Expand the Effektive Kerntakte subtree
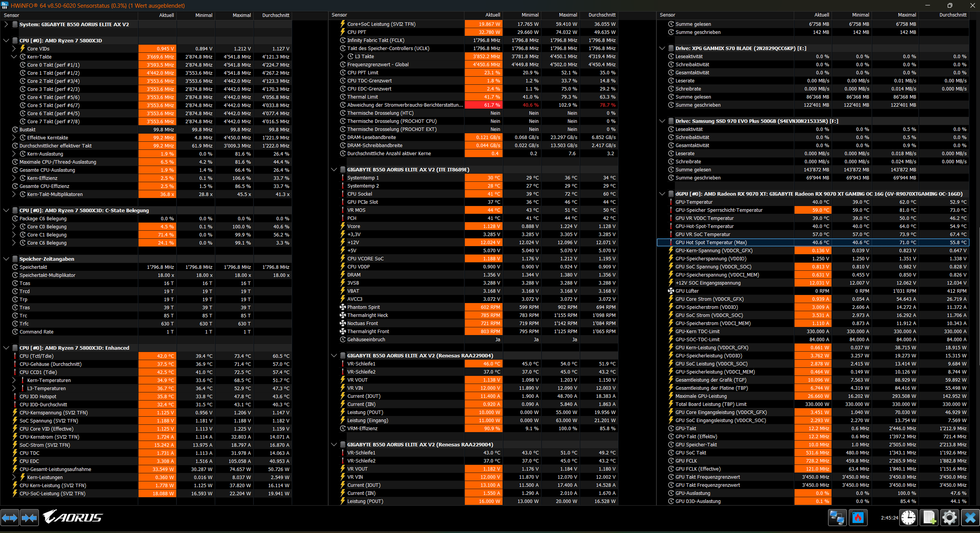Screen dimensions: 980x533 (14, 137)
